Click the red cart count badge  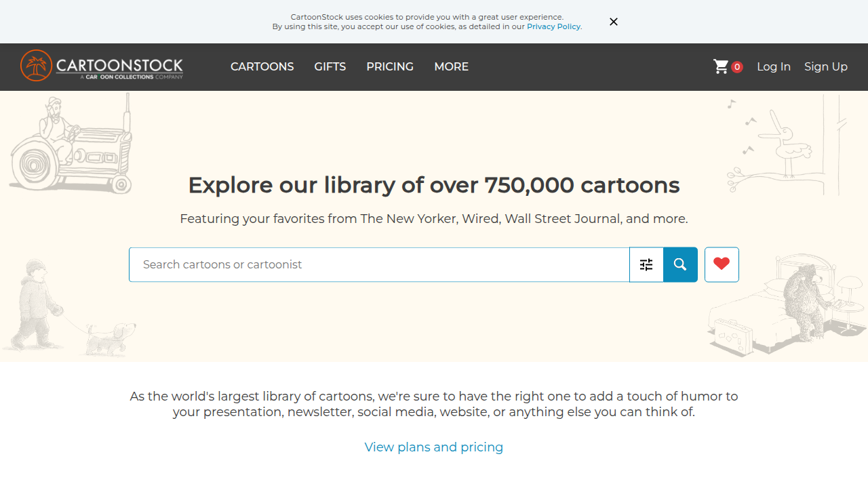point(737,67)
